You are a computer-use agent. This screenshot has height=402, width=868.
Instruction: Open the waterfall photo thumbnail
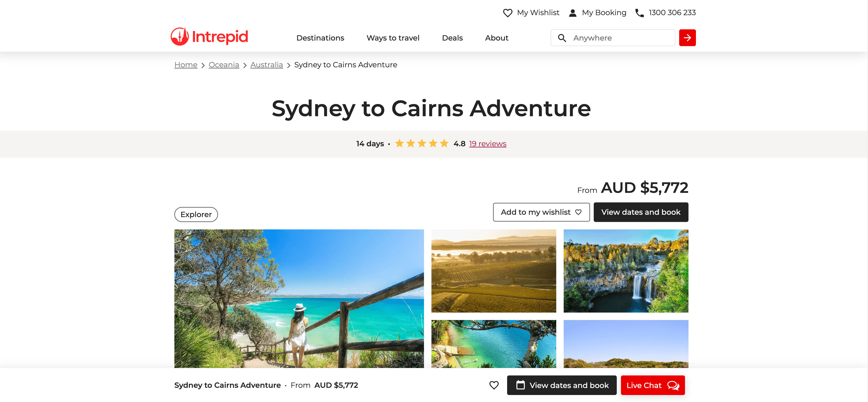[x=626, y=271]
